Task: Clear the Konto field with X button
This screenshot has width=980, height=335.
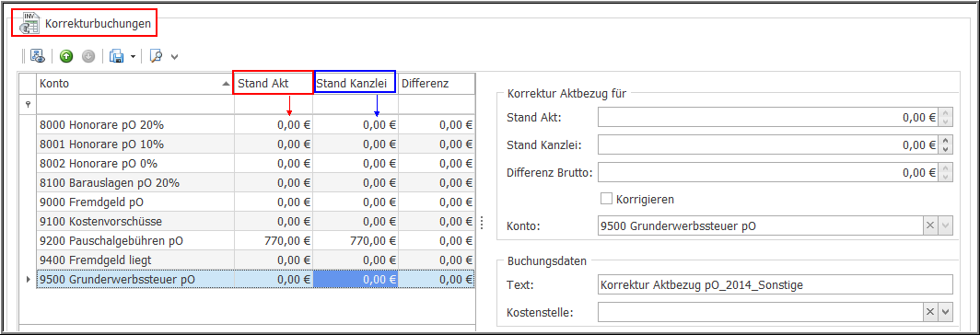Action: (x=930, y=226)
